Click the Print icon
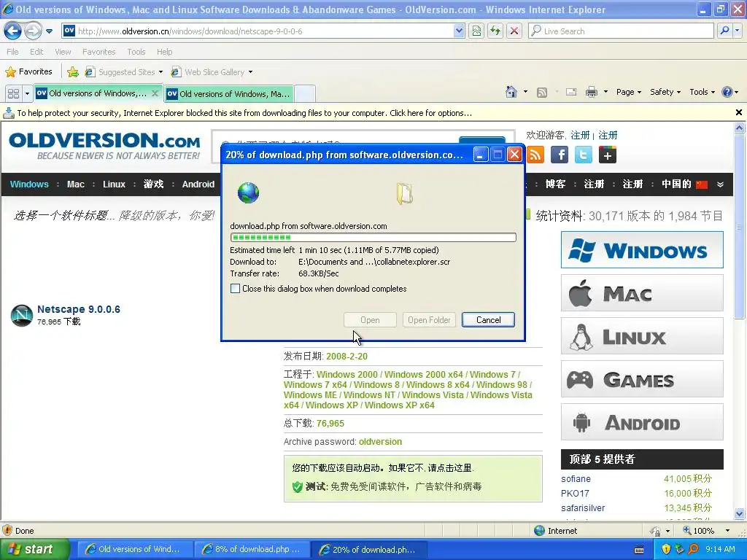The width and height of the screenshot is (747, 560). (x=591, y=92)
